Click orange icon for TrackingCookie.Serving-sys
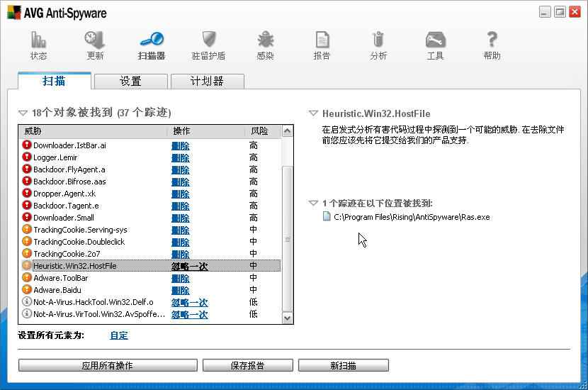The width and height of the screenshot is (588, 390). pyautogui.click(x=27, y=229)
